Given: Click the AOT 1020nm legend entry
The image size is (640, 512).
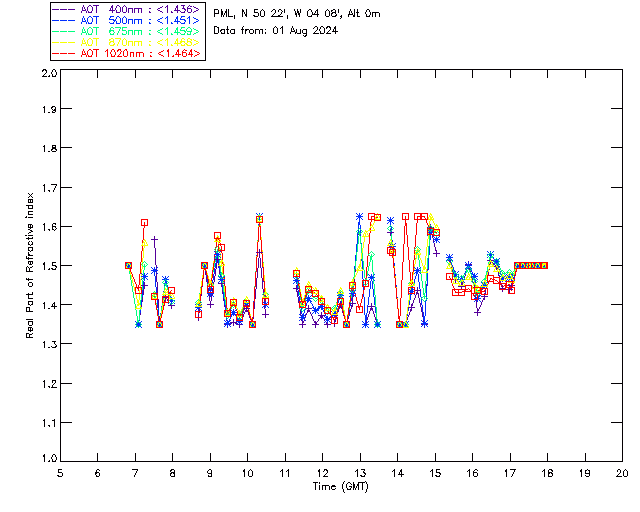Looking at the screenshot, I should 126,53.
